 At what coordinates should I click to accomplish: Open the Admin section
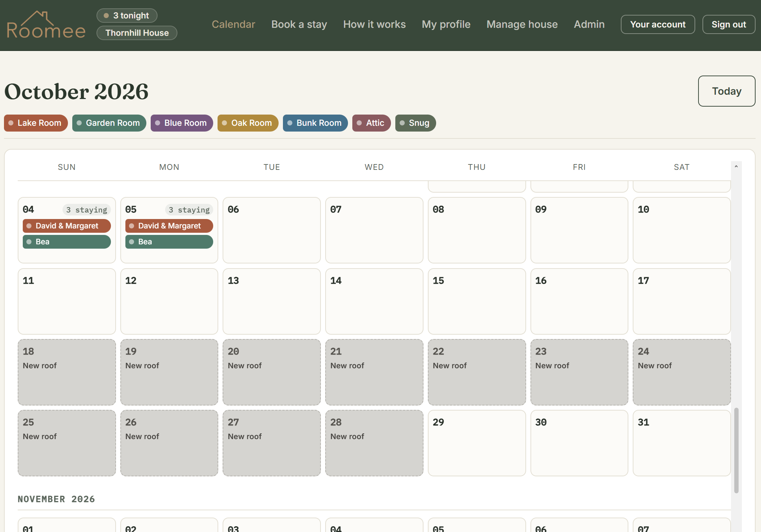point(589,24)
